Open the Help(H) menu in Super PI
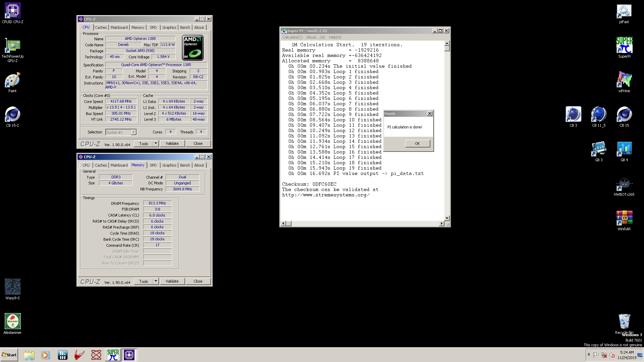This screenshot has height=362, width=644. click(335, 37)
